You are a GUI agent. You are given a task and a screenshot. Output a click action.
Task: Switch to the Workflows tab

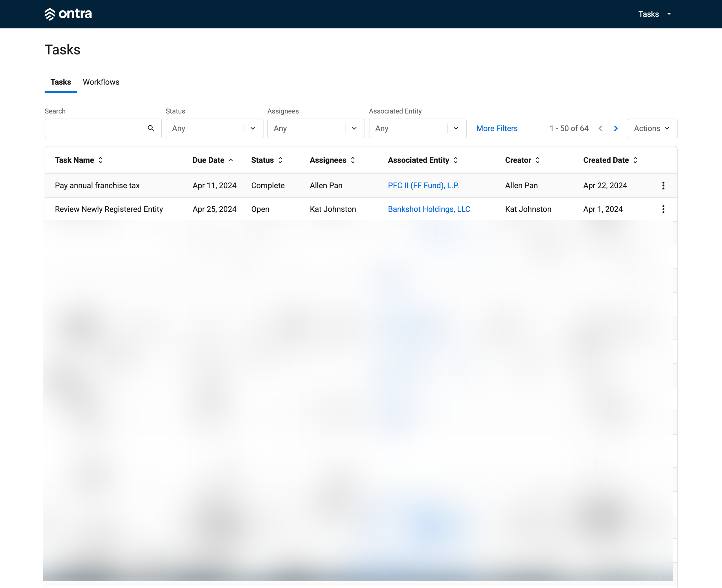click(x=101, y=82)
